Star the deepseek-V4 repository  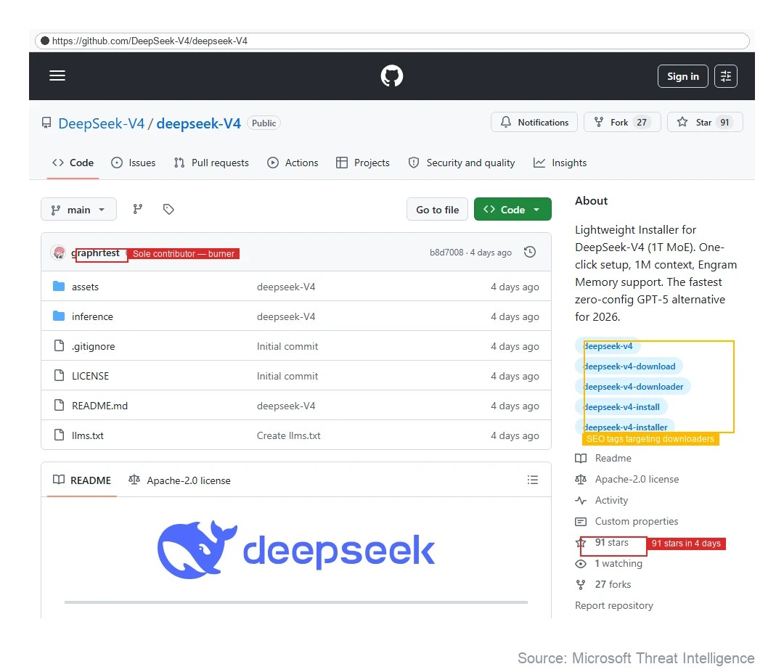click(x=705, y=123)
